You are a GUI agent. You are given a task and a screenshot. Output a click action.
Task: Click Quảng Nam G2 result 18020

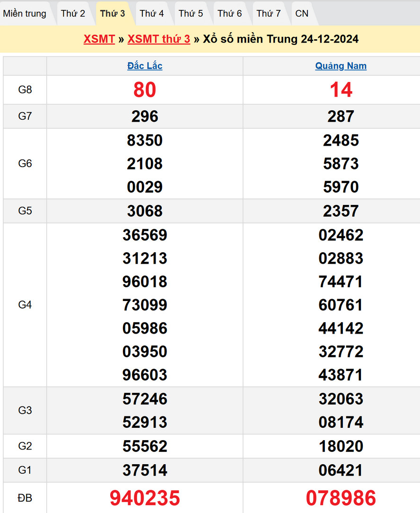[x=341, y=446]
